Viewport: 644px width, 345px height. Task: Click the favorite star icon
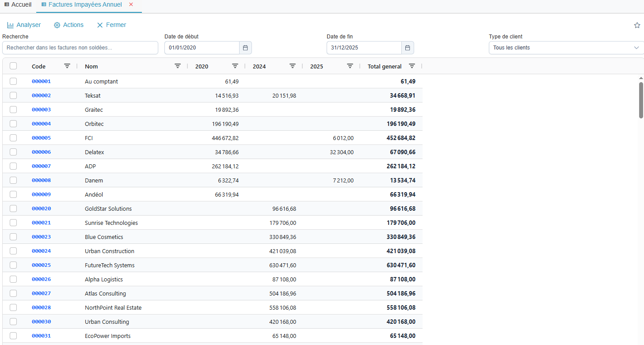pos(637,25)
